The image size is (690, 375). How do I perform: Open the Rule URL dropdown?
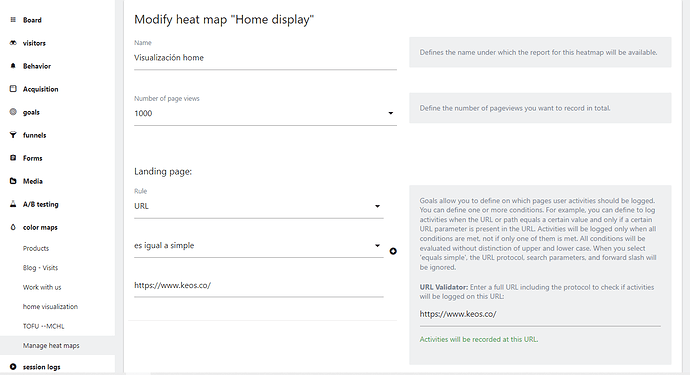(259, 206)
